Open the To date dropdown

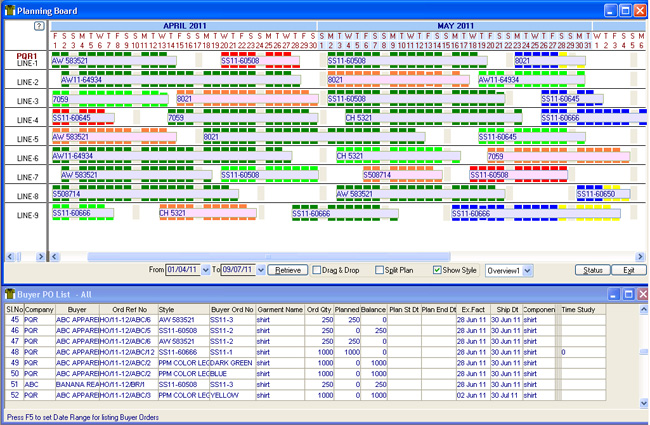click(262, 270)
